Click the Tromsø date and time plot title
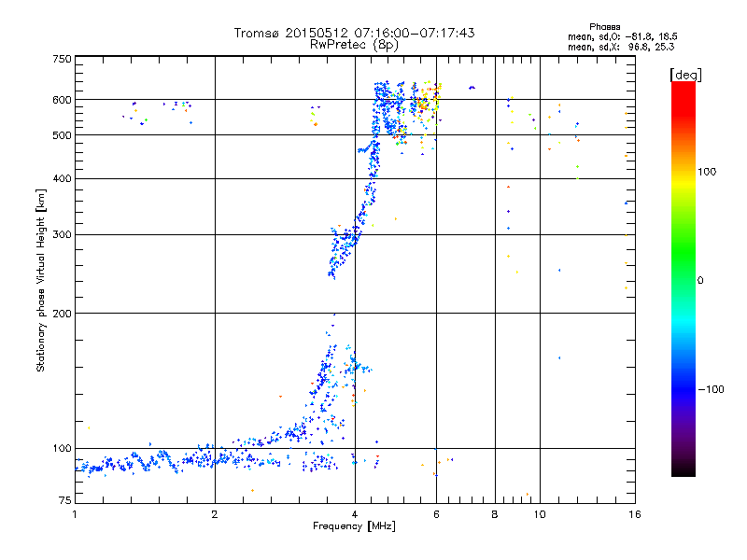747x560 pixels. (354, 33)
